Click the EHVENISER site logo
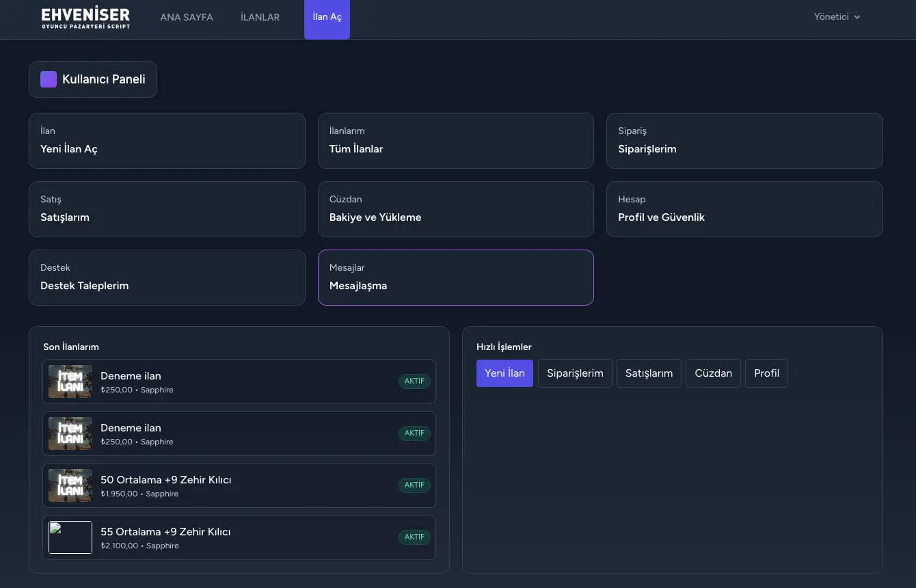 (85, 18)
